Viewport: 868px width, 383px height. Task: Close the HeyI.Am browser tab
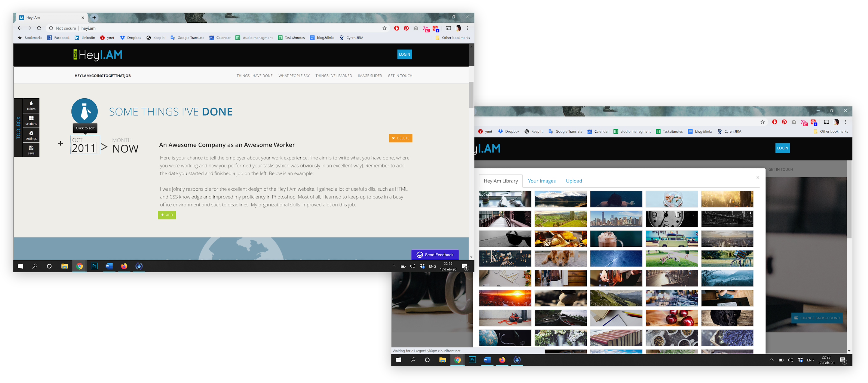click(x=83, y=18)
